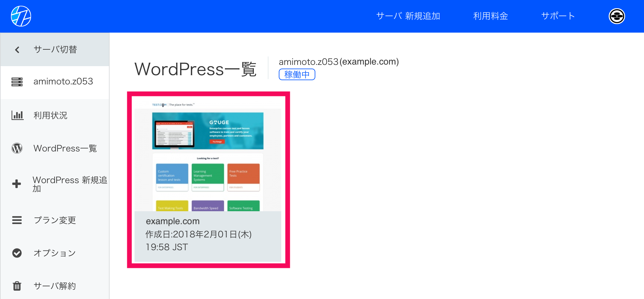
Task: Open WordPress一覧 in the sidebar
Action: (55, 148)
